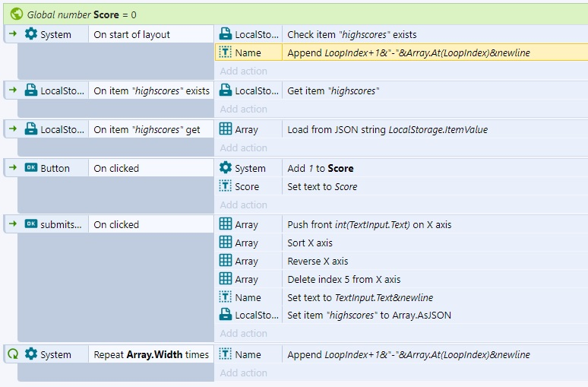Screen dimensions: 588x387
Task: Click the System gear icon in the Repeat Array.Width event
Action: tap(31, 354)
